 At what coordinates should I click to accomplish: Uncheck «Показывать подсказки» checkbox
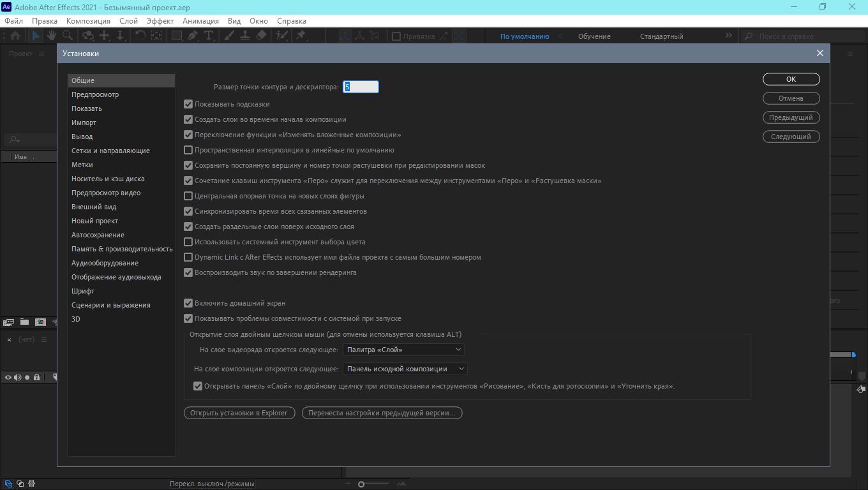tap(188, 104)
